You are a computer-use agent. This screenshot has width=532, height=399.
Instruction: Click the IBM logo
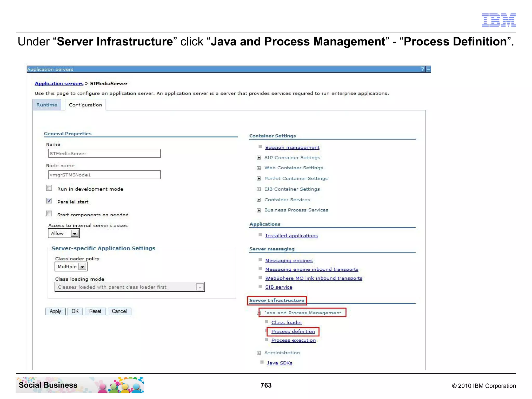pos(499,20)
